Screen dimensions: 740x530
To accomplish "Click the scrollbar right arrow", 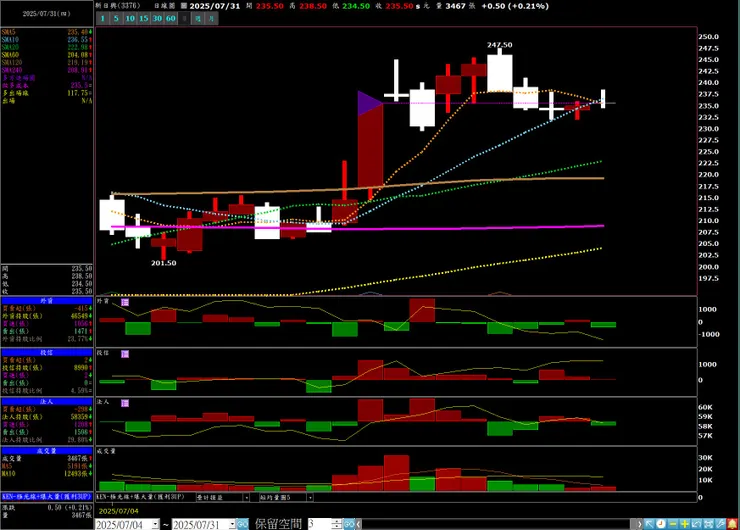I will [639, 524].
